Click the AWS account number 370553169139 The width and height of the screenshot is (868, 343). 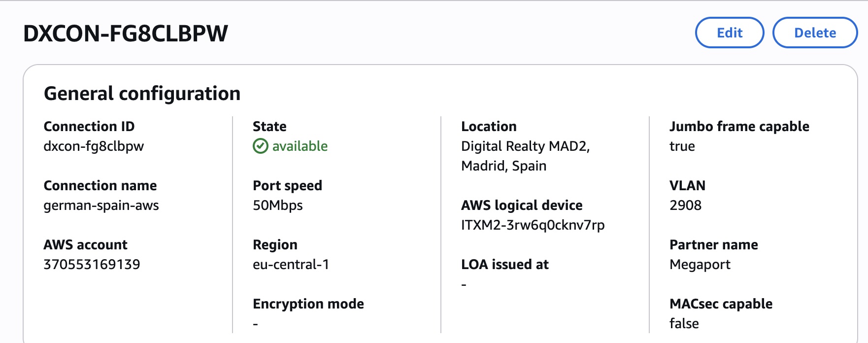pos(91,264)
